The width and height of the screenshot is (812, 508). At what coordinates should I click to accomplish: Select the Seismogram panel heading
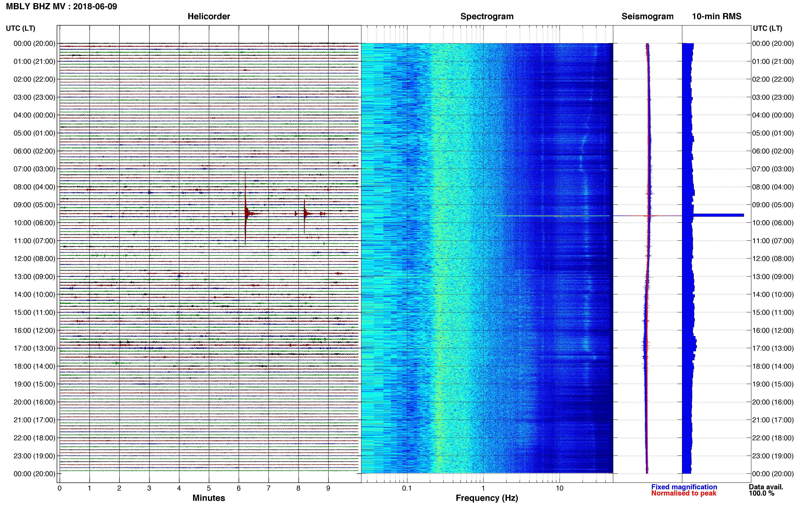click(x=647, y=16)
